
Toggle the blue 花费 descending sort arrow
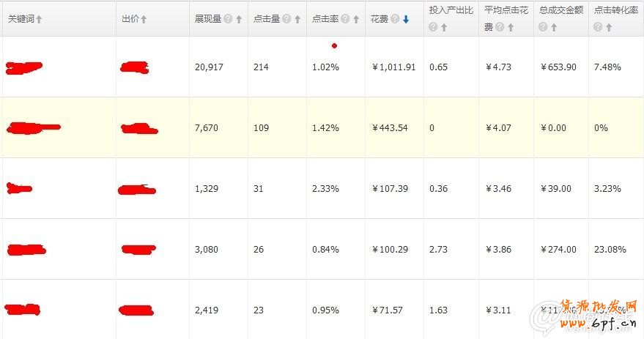coord(406,20)
